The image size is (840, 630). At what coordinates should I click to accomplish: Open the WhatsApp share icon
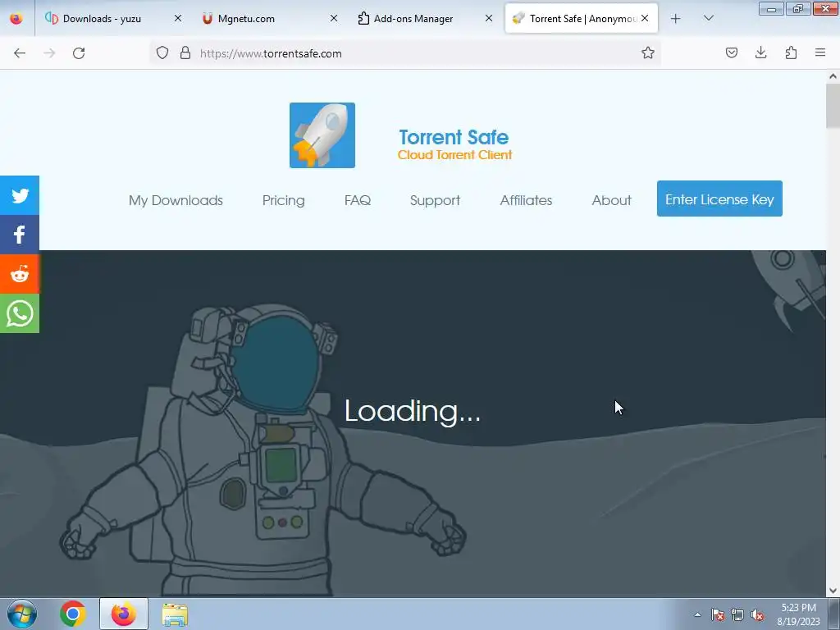(x=20, y=313)
